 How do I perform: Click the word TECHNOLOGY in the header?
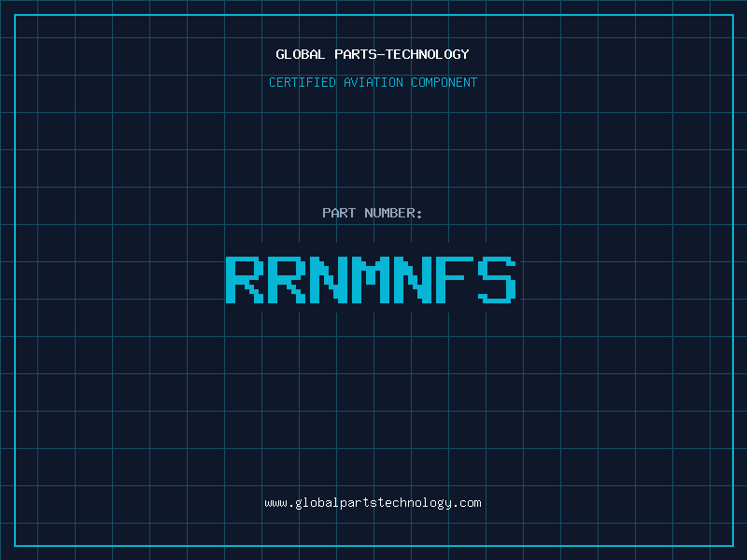(429, 54)
